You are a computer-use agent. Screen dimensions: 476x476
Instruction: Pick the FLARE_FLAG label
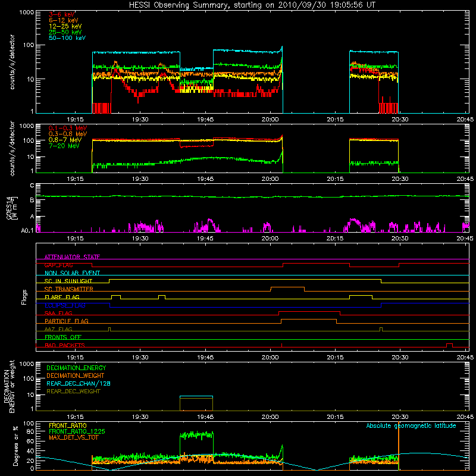point(62,297)
